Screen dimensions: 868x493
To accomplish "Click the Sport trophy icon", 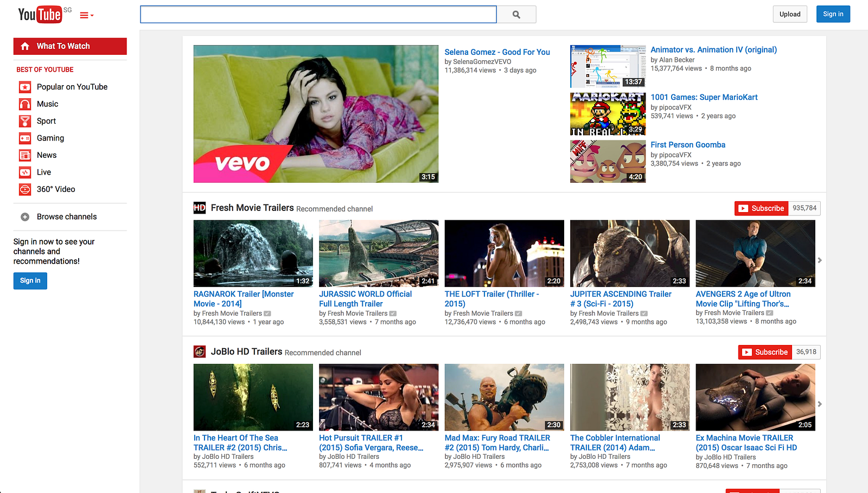I will pos(25,121).
